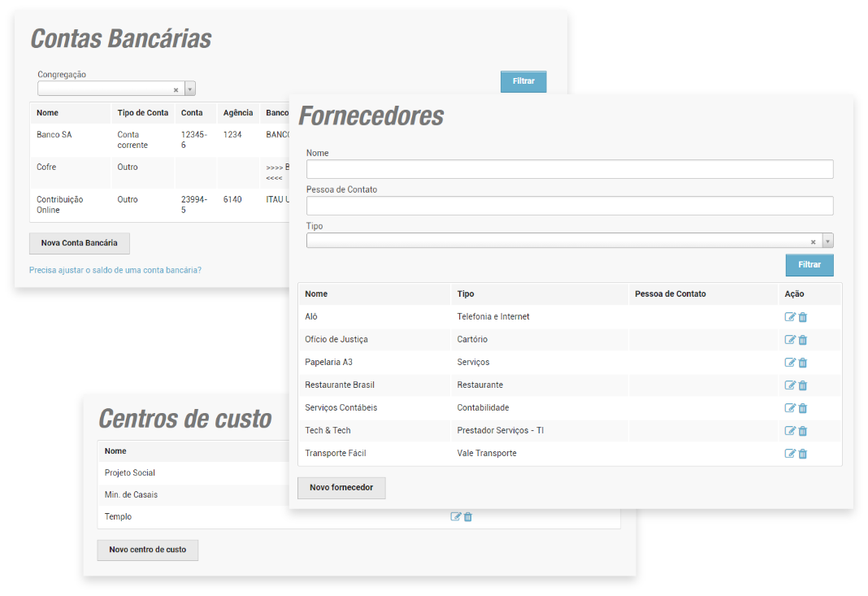Click Contabilidade type cell
868x596 pixels.
click(x=483, y=407)
